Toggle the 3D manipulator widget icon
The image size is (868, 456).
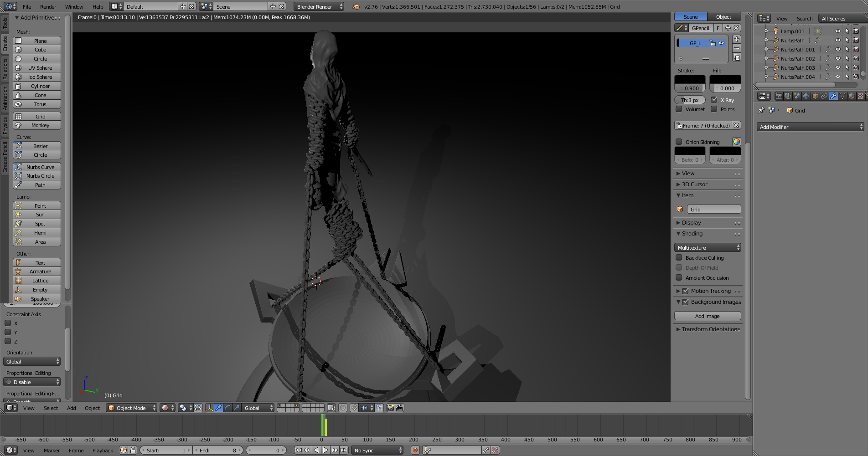click(x=209, y=408)
